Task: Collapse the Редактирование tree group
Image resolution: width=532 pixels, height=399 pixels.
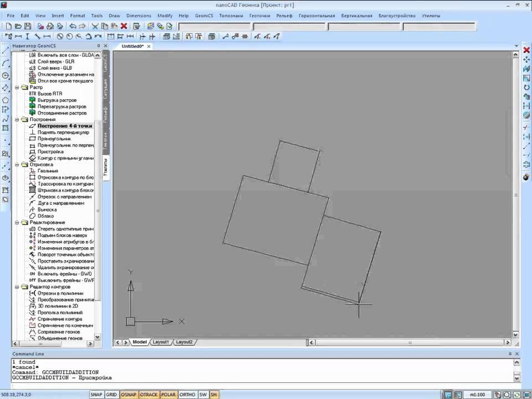Action: (x=17, y=223)
